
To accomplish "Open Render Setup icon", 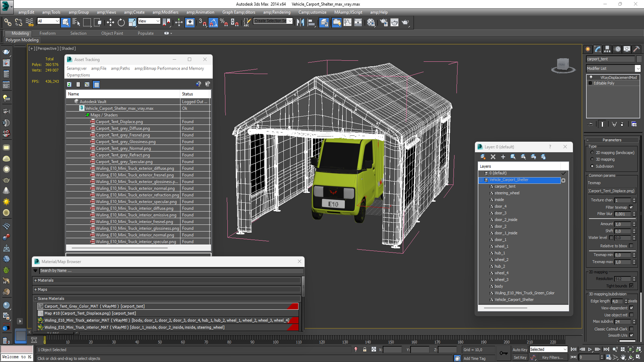I will [383, 22].
